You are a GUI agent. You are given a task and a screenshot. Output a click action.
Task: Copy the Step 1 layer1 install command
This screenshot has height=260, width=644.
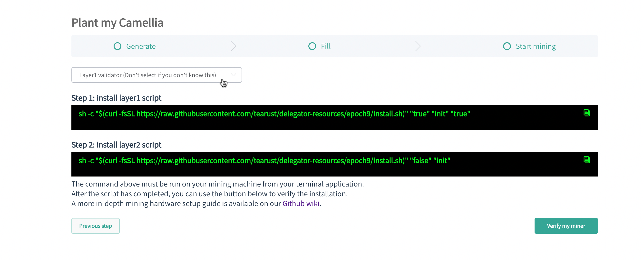(x=586, y=113)
